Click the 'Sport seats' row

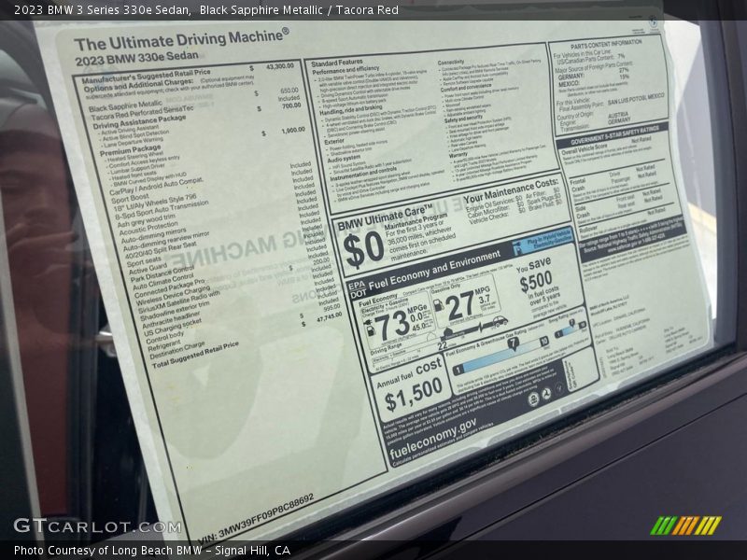(144, 262)
